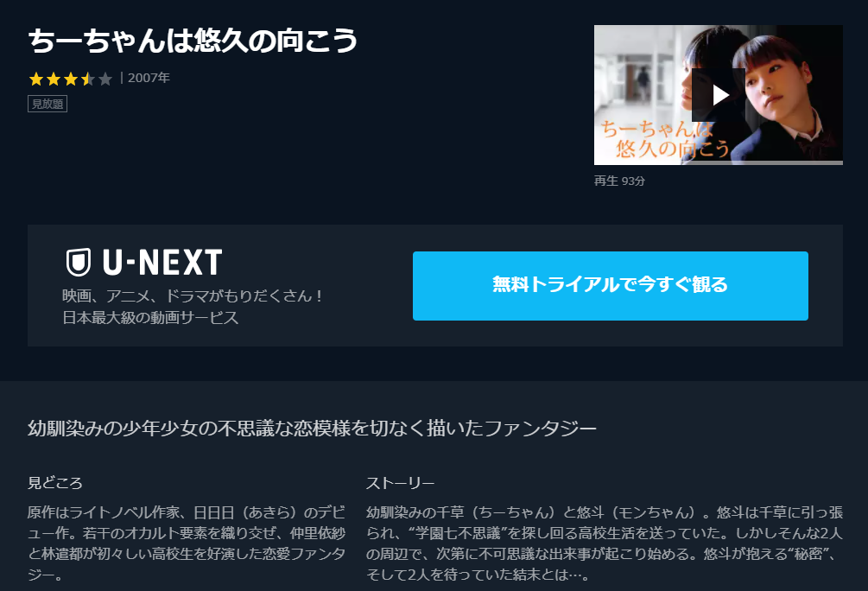Click the title ちーちゃんは悠久の向こう
Screen dimensions: 868x591
point(193,41)
